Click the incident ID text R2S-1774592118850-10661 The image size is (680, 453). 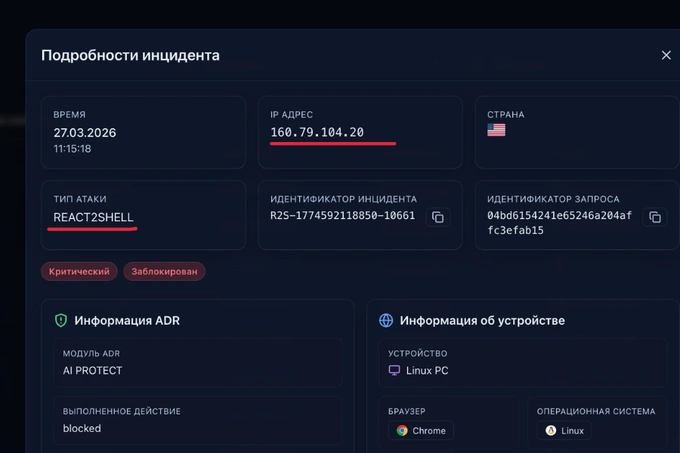343,215
